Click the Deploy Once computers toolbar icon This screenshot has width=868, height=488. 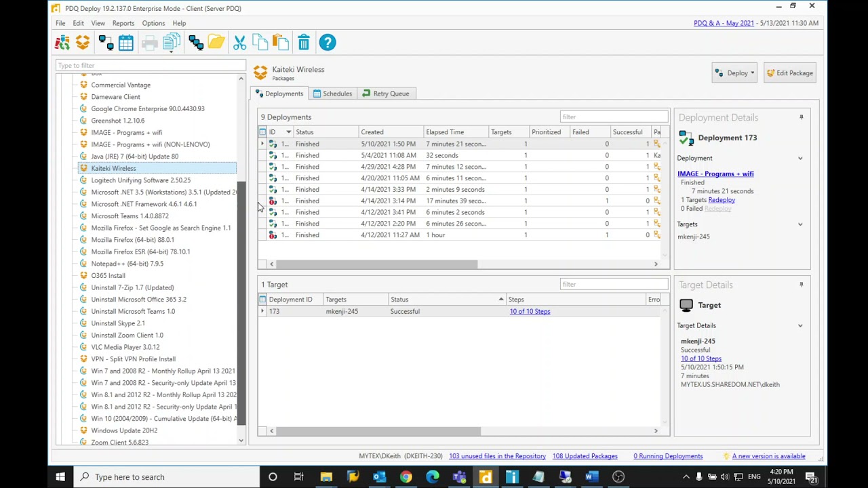[106, 43]
